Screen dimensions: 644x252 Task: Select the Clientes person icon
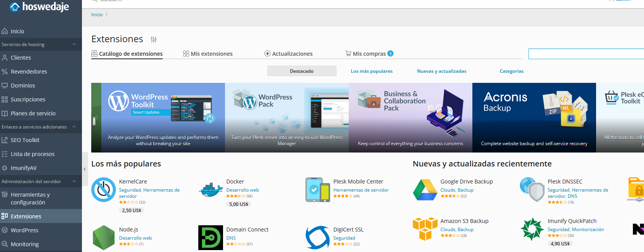[x=5, y=58]
